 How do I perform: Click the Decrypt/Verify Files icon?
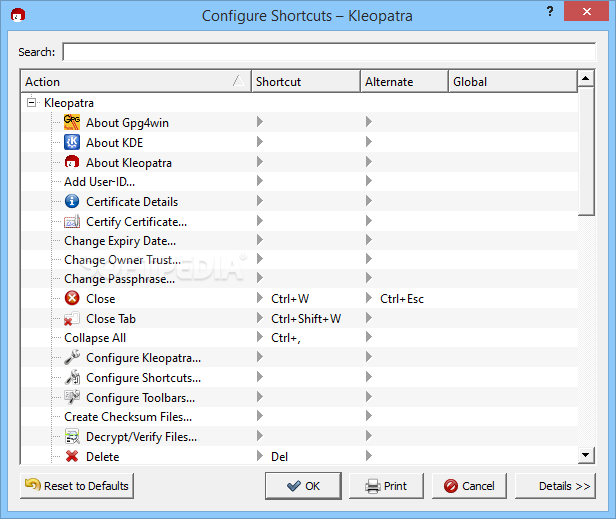tap(72, 436)
